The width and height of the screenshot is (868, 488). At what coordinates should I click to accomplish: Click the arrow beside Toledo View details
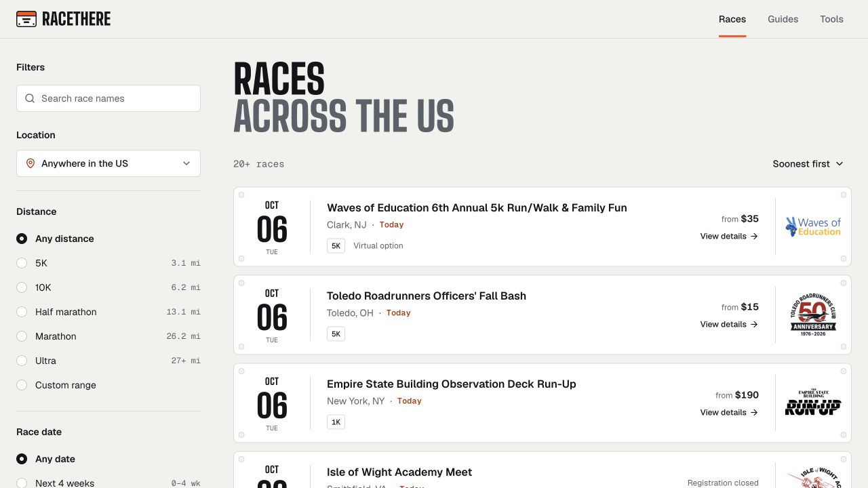coord(754,325)
